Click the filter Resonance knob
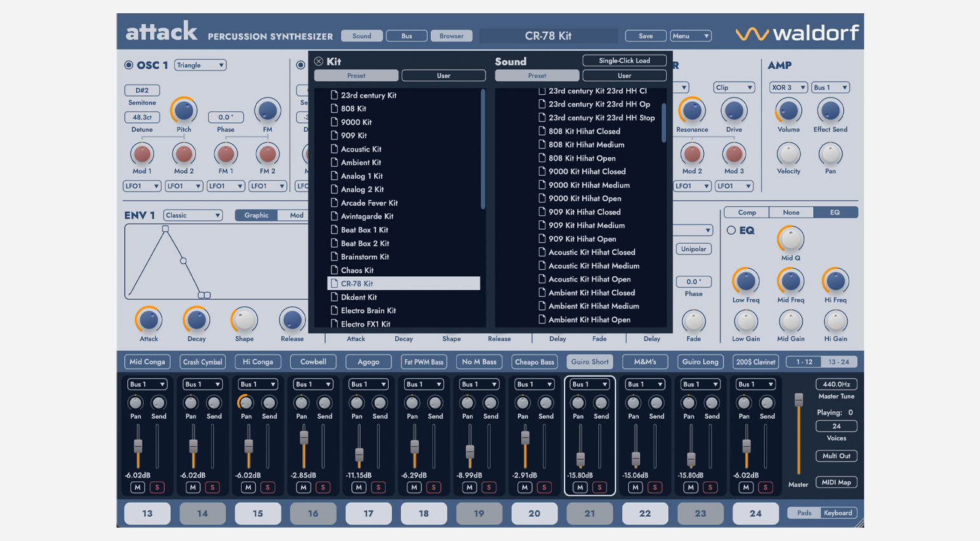Image resolution: width=980 pixels, height=541 pixels. (692, 111)
